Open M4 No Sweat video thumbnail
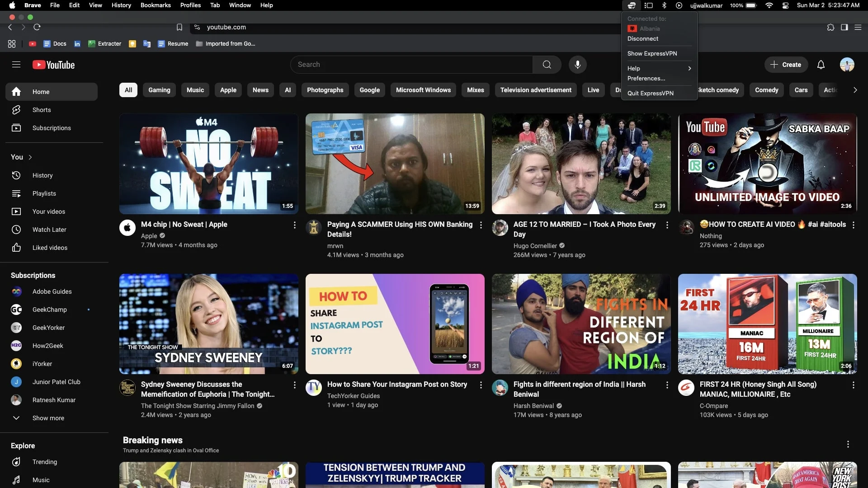The width and height of the screenshot is (868, 488). coord(209,164)
